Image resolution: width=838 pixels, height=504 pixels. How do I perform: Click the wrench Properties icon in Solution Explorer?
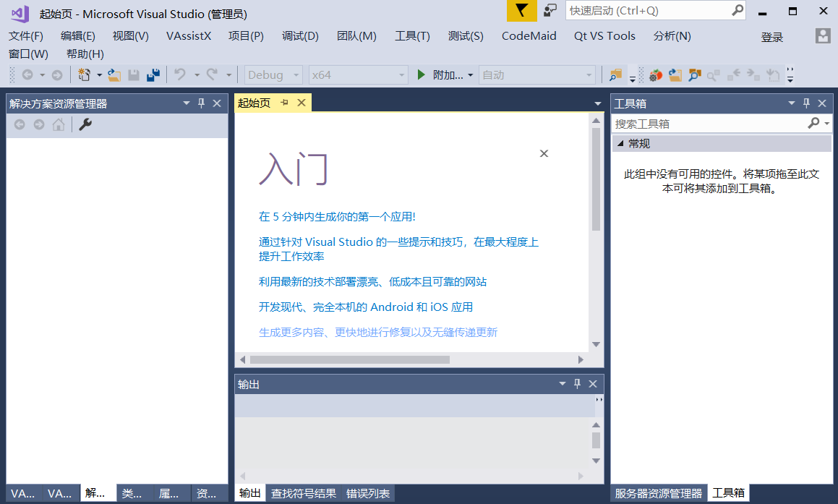tap(85, 124)
